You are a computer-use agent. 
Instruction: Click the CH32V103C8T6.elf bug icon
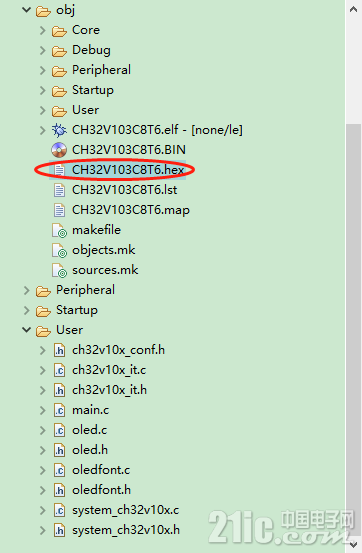point(59,130)
